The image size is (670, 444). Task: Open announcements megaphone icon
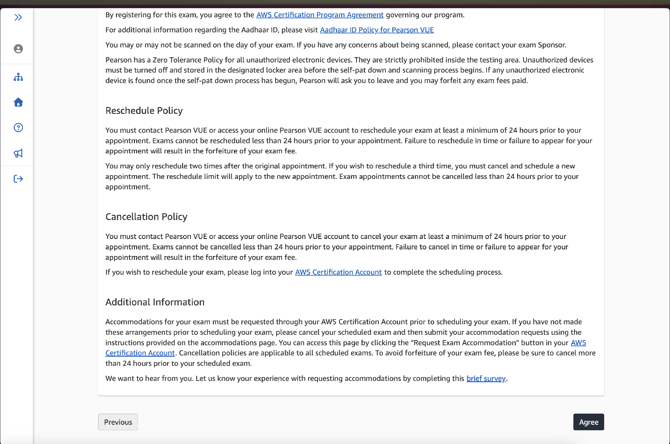[18, 153]
